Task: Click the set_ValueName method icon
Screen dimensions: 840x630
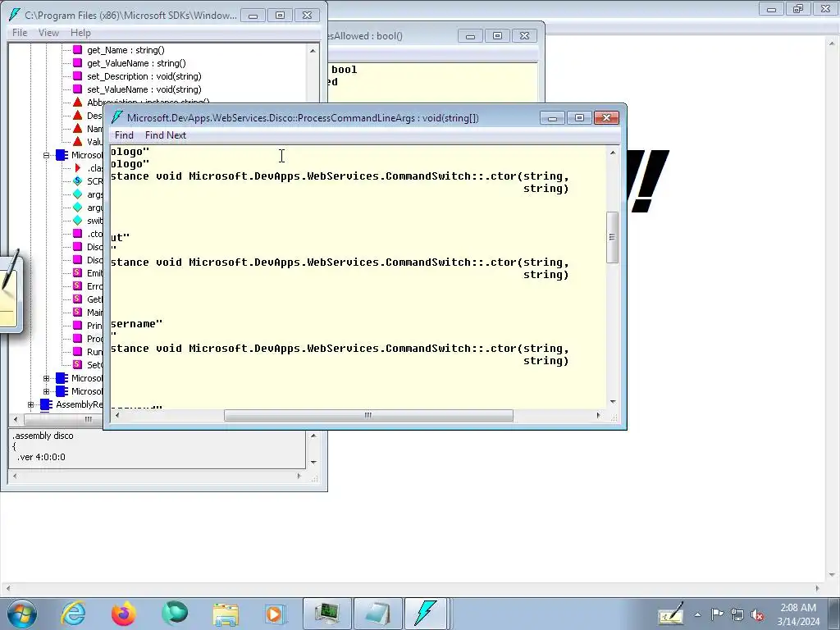Action: (x=78, y=89)
